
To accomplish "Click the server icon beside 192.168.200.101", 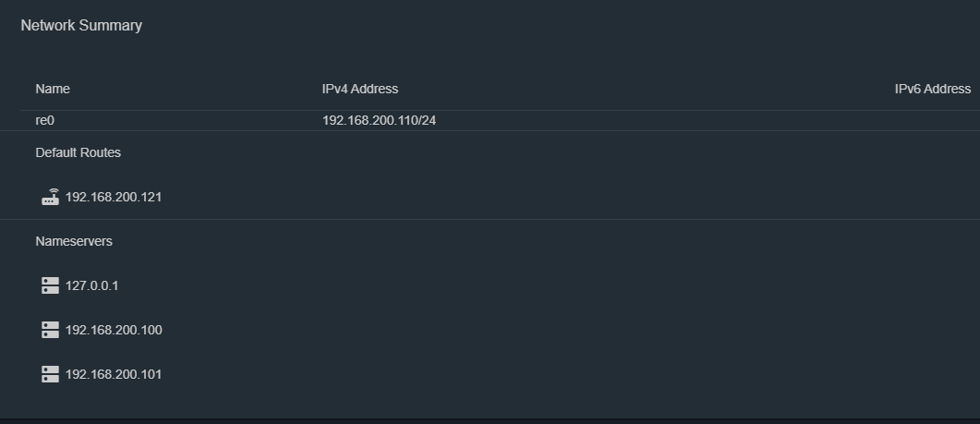I will [50, 375].
